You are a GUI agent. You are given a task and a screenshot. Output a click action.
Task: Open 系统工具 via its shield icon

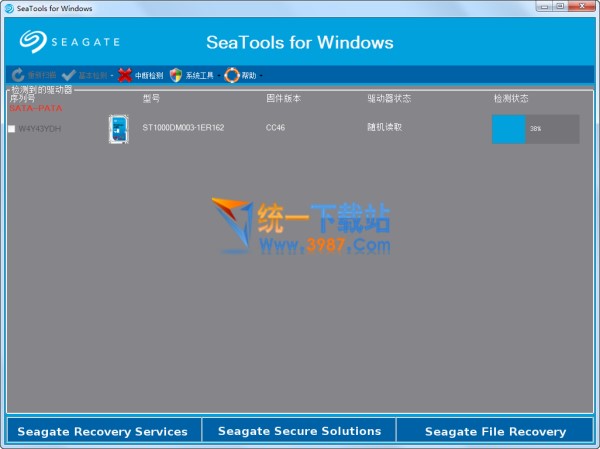point(176,75)
